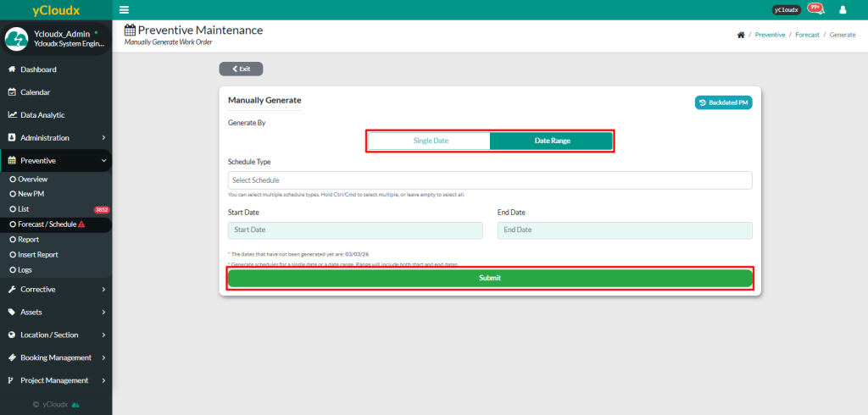The image size is (868, 415).
Task: Click the Exit back button
Action: [241, 69]
